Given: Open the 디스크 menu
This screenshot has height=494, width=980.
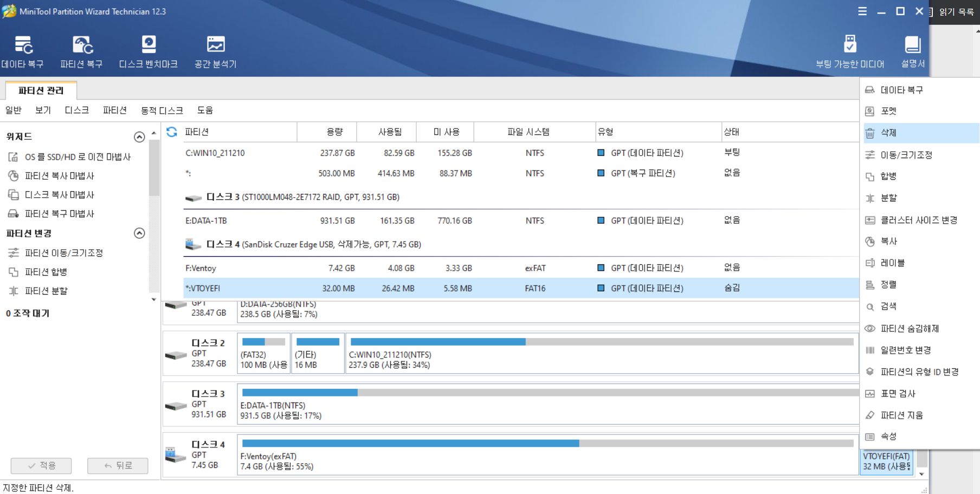Looking at the screenshot, I should coord(77,110).
